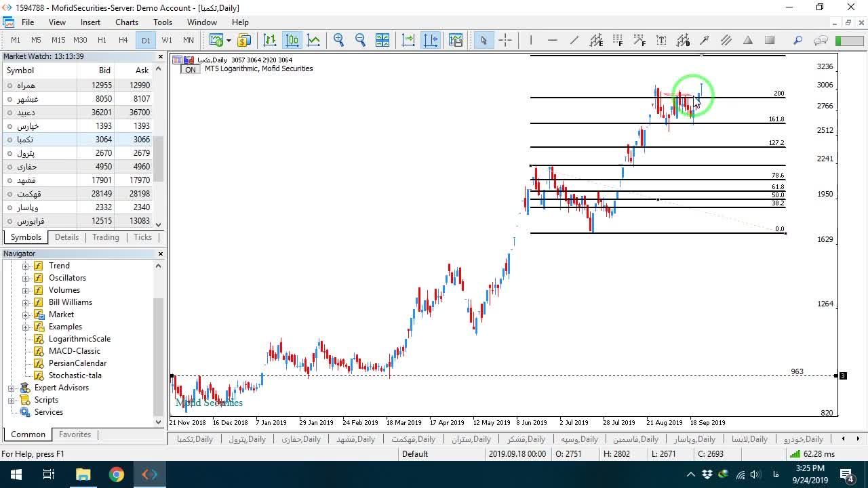This screenshot has width=868, height=488.
Task: Select the rectangle shape tool
Action: (x=770, y=40)
